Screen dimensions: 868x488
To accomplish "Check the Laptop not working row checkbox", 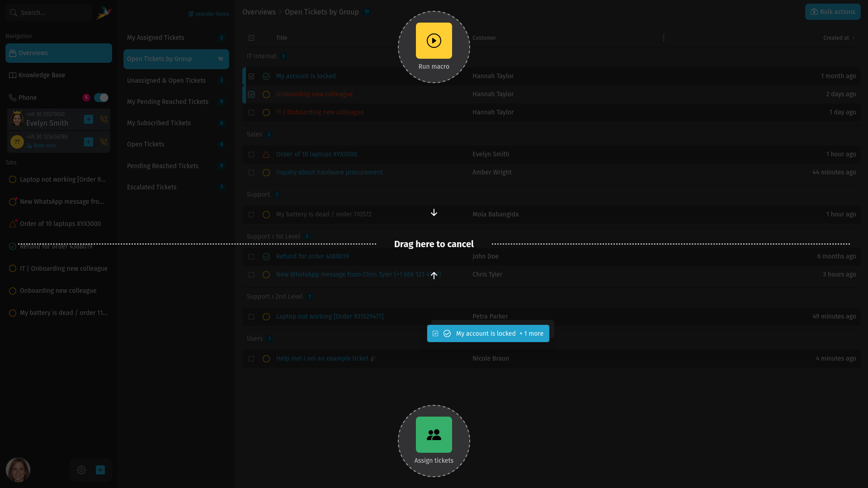I will click(x=251, y=317).
